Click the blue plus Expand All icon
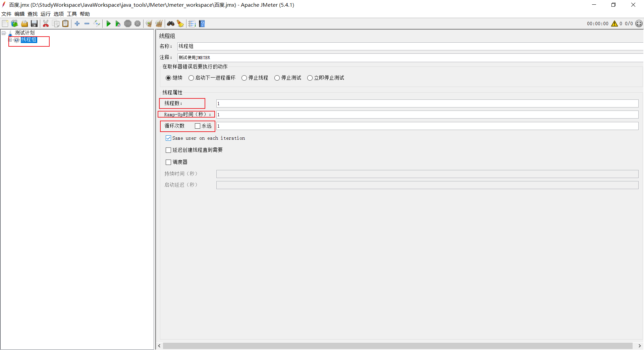The height and width of the screenshot is (350, 644). (77, 24)
